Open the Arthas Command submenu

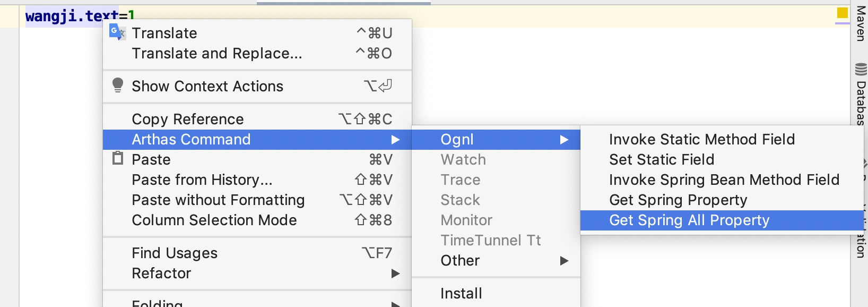pos(257,139)
